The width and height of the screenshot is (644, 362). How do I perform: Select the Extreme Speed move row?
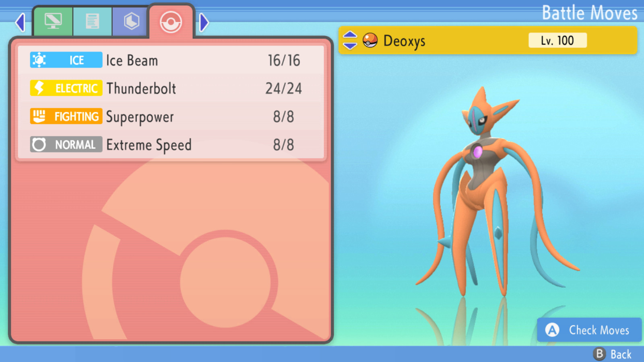pyautogui.click(x=171, y=145)
